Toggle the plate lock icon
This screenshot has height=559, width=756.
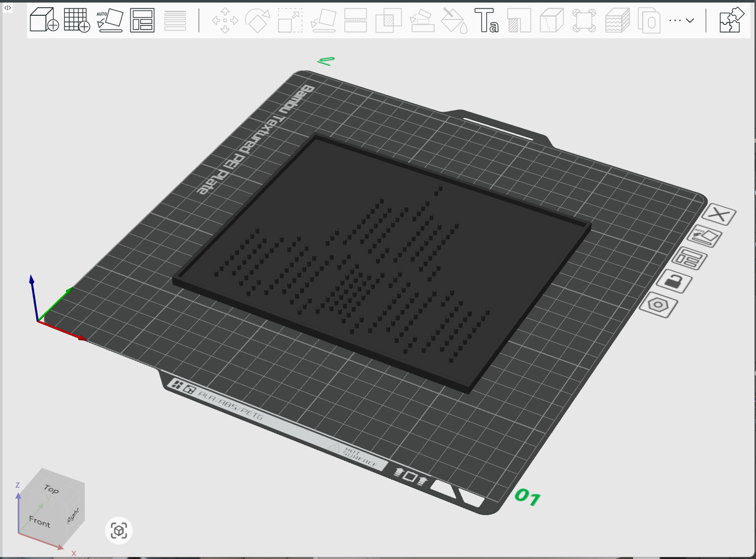click(673, 281)
